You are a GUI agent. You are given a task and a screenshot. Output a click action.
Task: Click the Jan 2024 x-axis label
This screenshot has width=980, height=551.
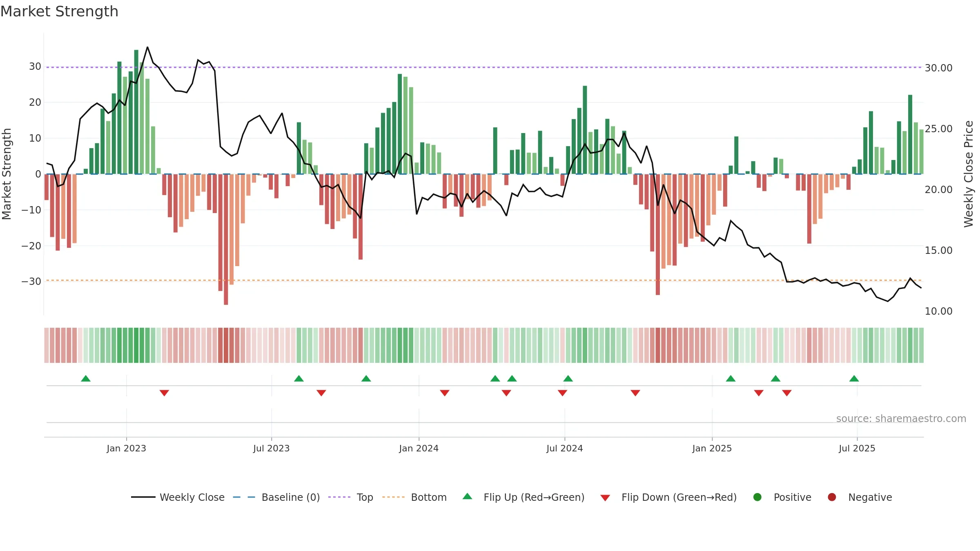click(x=419, y=448)
